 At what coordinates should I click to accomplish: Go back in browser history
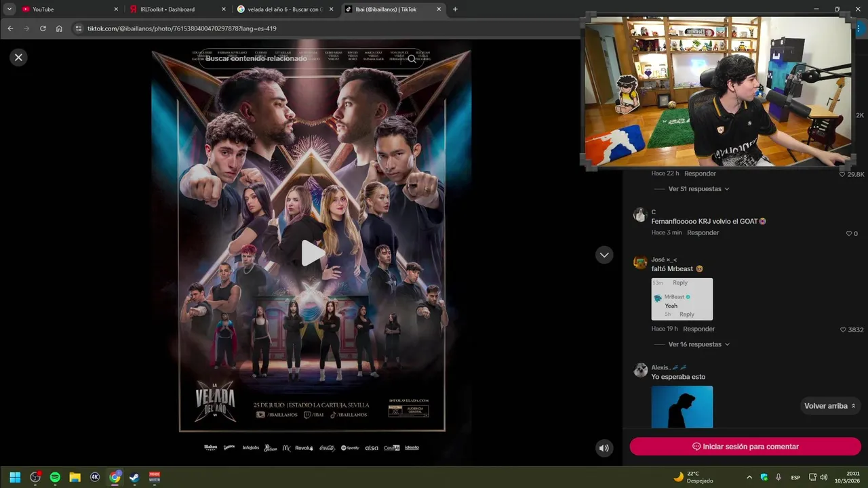[10, 28]
